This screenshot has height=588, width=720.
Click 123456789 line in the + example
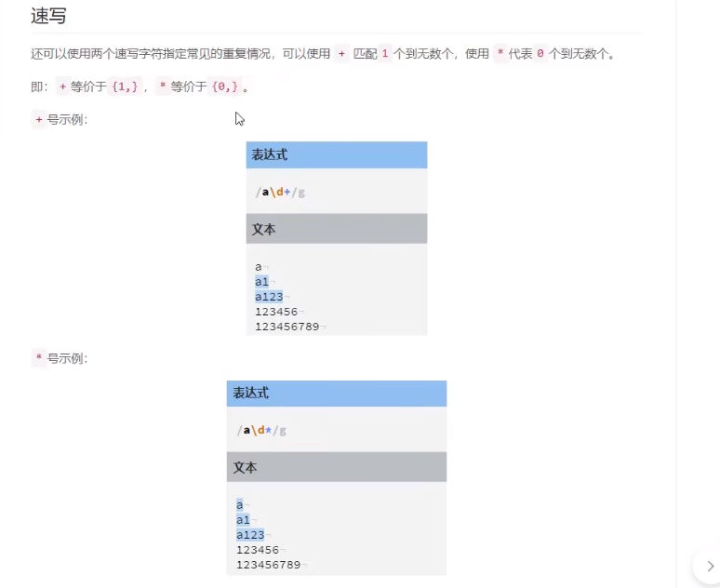click(x=287, y=327)
